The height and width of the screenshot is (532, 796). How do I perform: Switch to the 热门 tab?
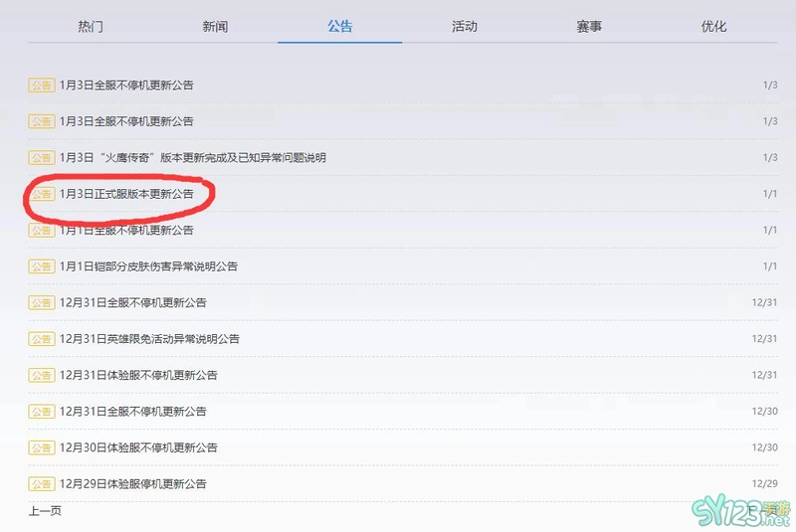click(x=91, y=27)
